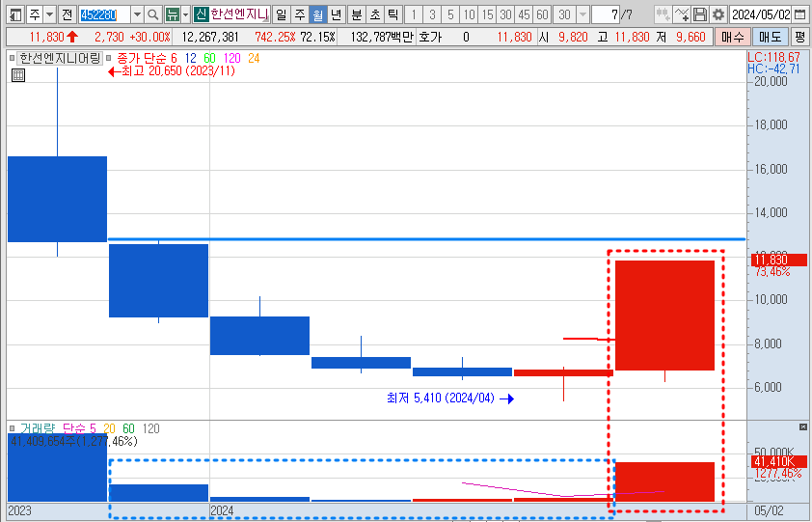The height and width of the screenshot is (522, 812).
Task: Select the 월 monthly period
Action: click(317, 14)
